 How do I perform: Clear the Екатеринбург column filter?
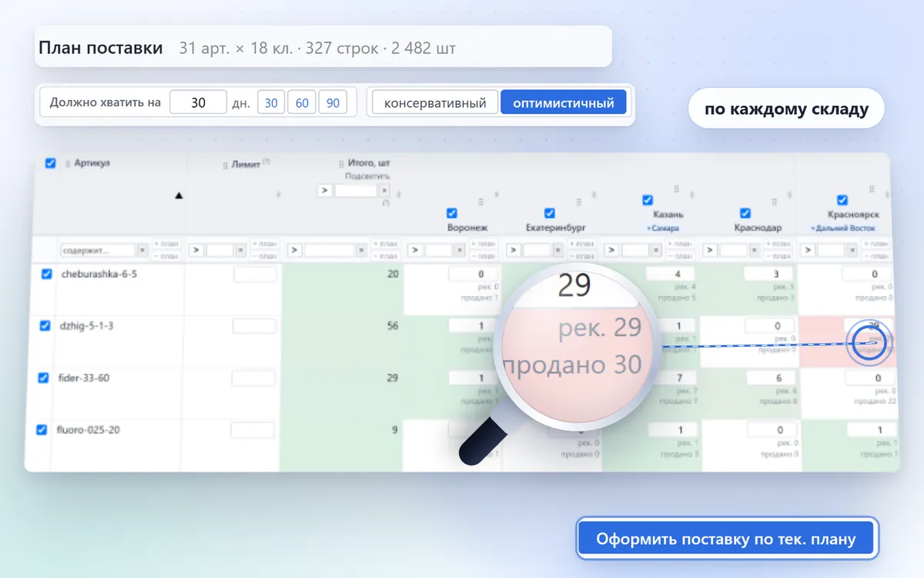557,250
